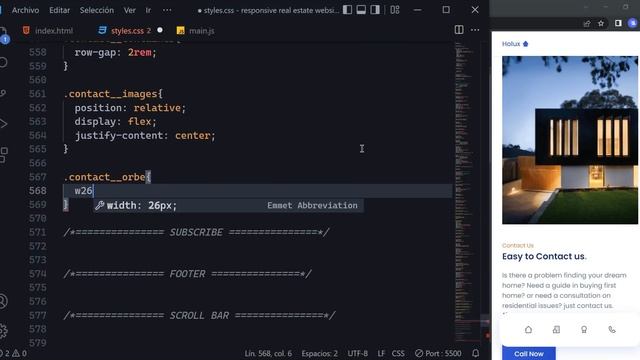Open the Editar menu
The width and height of the screenshot is (640, 360).
(x=60, y=10)
